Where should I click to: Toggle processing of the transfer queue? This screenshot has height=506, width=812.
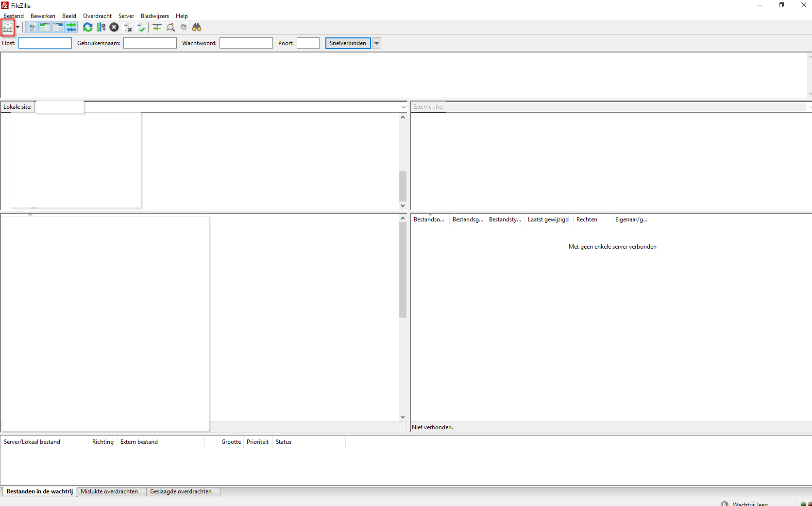point(101,27)
